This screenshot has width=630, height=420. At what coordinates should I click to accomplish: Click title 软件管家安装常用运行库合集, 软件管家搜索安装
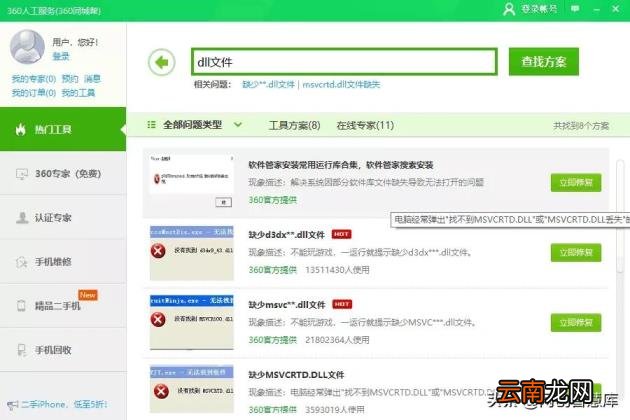point(341,165)
